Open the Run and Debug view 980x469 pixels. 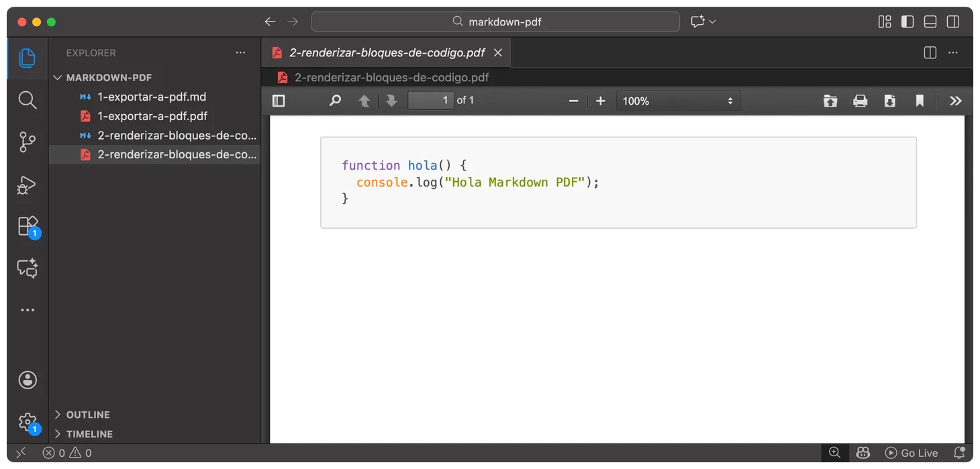click(x=28, y=185)
